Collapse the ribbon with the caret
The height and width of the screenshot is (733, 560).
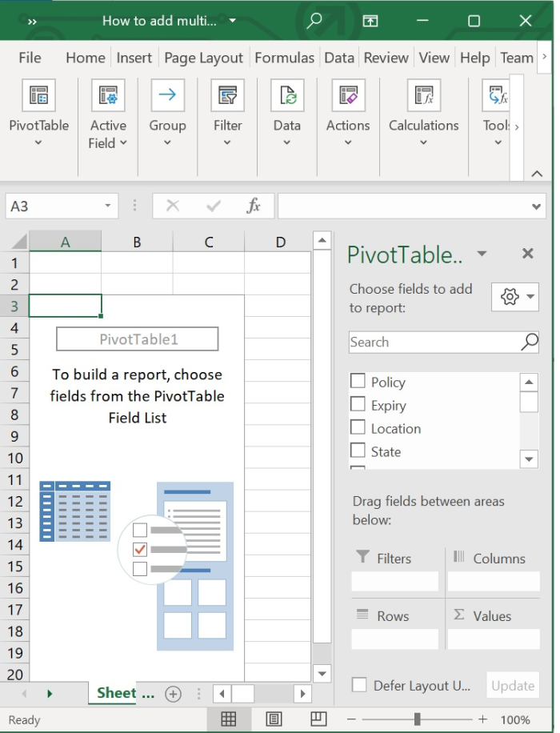537,174
